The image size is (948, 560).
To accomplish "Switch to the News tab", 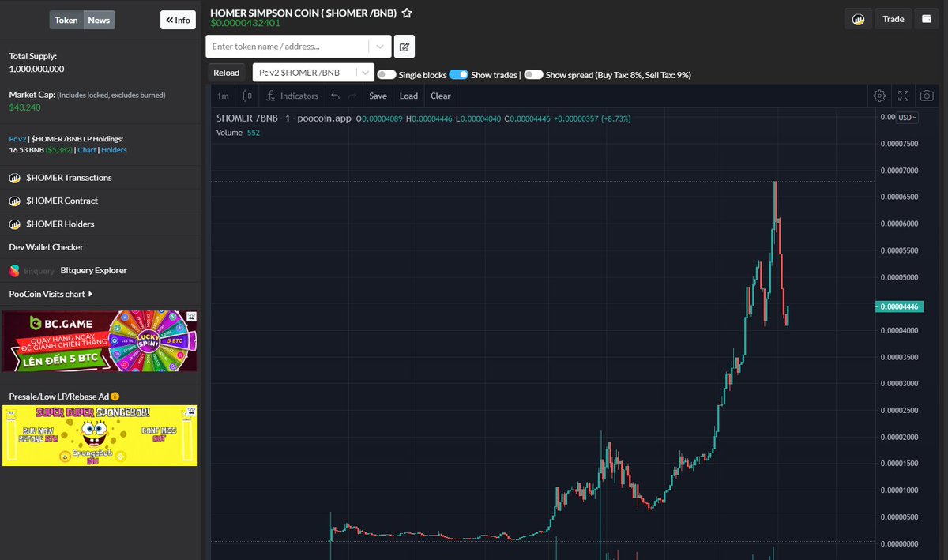I will [99, 20].
